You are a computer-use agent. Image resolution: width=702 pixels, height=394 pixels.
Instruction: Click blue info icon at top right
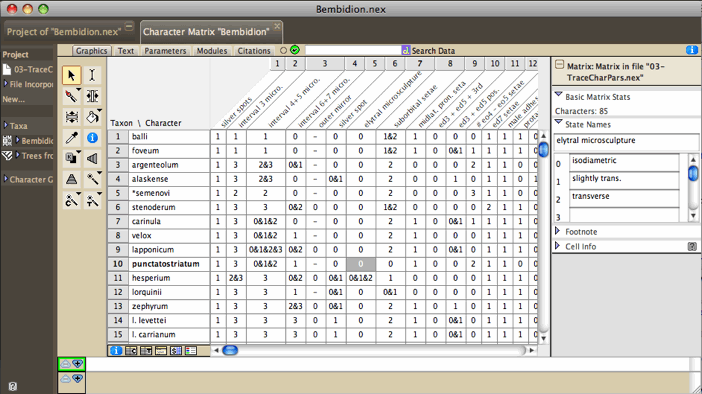(692, 50)
